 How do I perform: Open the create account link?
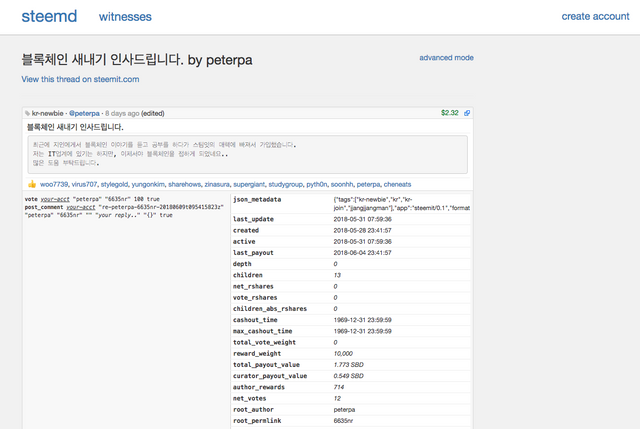click(595, 16)
